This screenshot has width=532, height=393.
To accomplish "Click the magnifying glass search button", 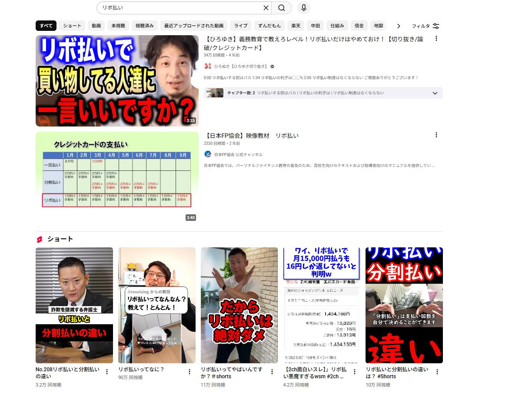I will coord(282,8).
